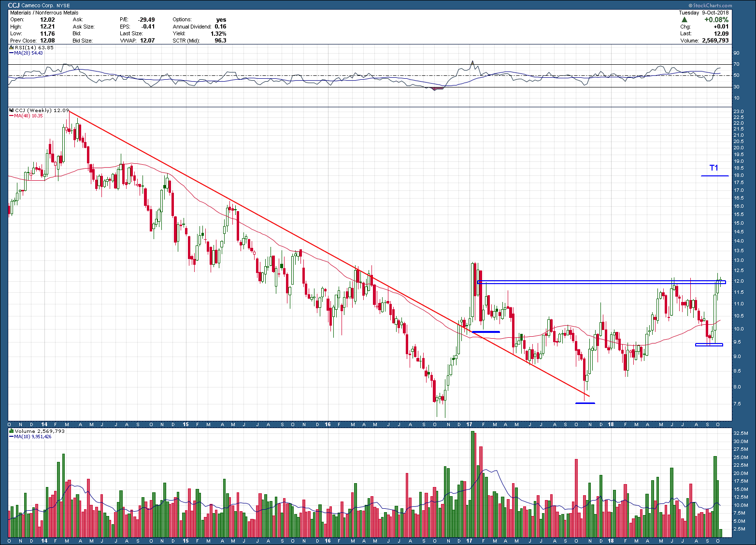
Task: Click the CCJ ticker symbol in the header
Action: (14, 5)
